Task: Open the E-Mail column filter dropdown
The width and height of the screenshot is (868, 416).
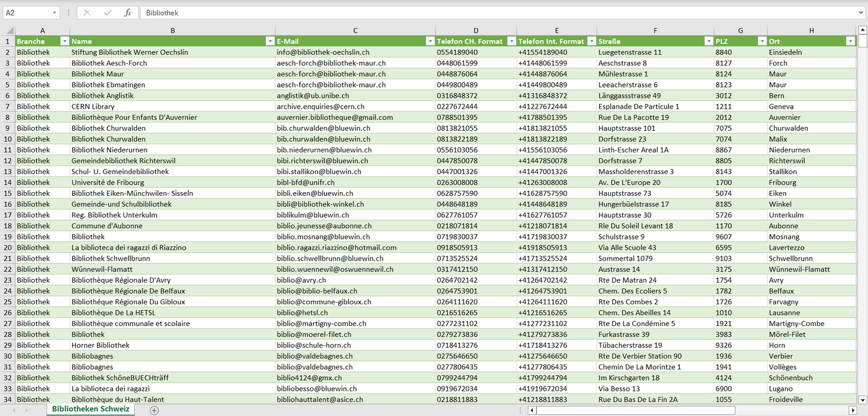Action: point(429,41)
